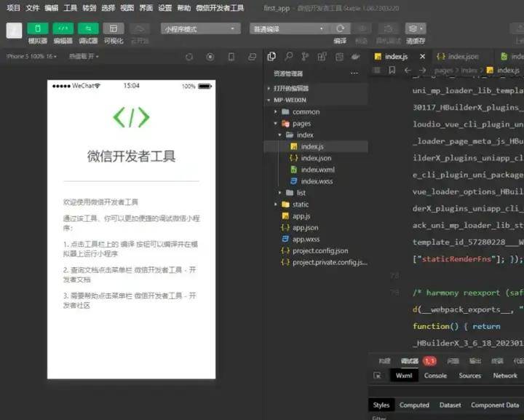The height and width of the screenshot is (420, 524).
Task: Expand the list folder
Action: pos(316,193)
